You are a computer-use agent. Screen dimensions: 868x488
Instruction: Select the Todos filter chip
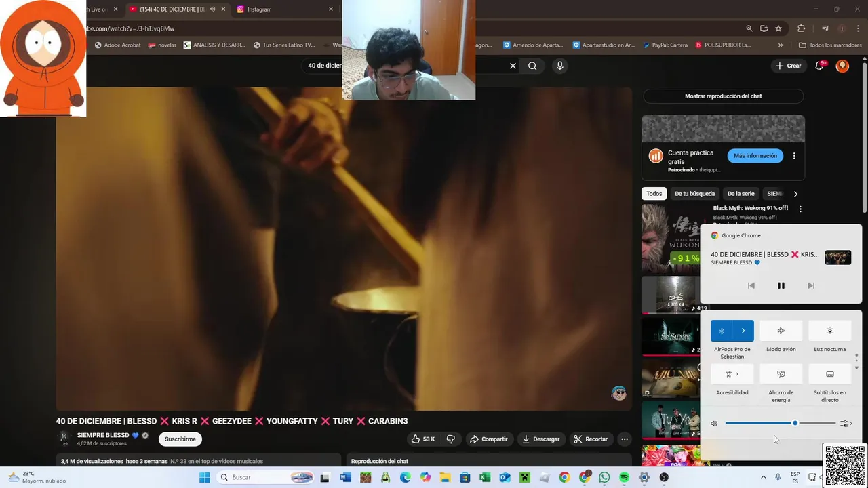(x=654, y=194)
